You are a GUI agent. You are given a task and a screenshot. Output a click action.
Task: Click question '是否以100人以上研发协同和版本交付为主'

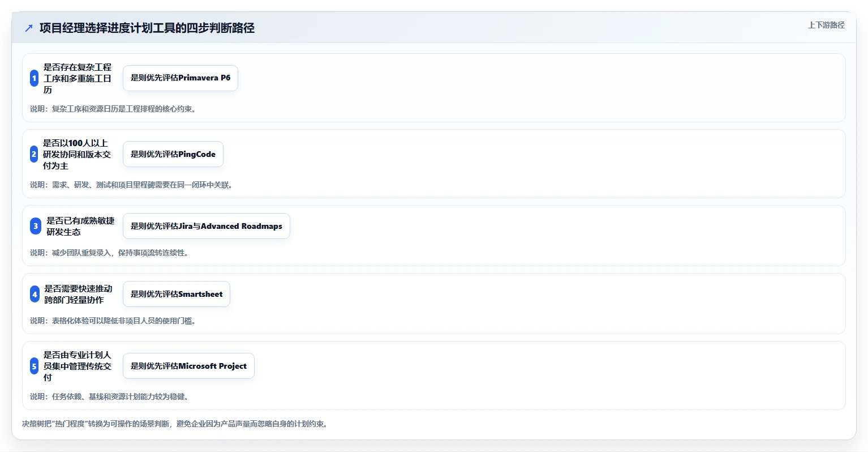tap(77, 154)
